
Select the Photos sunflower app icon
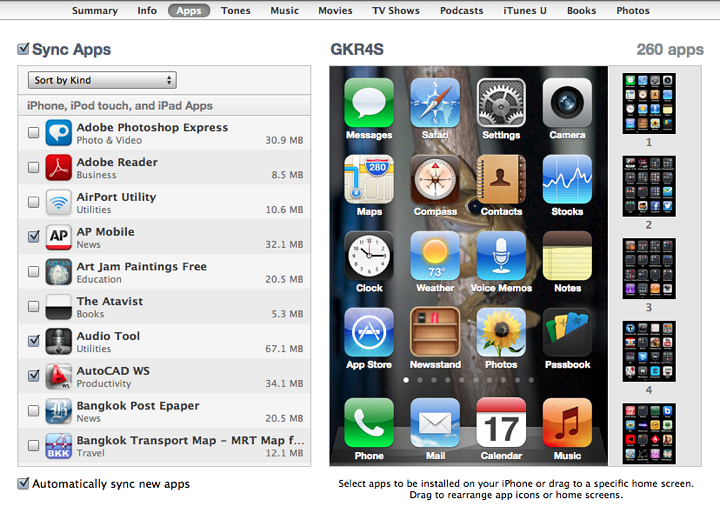501,332
